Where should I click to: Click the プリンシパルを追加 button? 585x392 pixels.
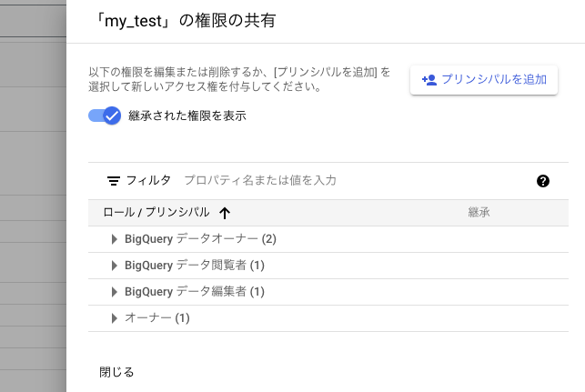click(x=484, y=80)
